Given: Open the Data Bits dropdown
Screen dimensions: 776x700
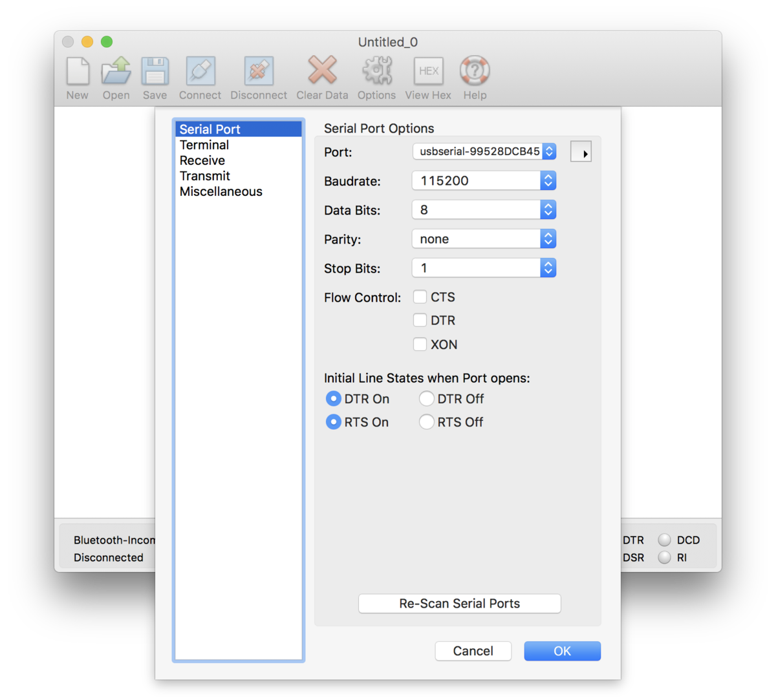Looking at the screenshot, I should (x=484, y=209).
